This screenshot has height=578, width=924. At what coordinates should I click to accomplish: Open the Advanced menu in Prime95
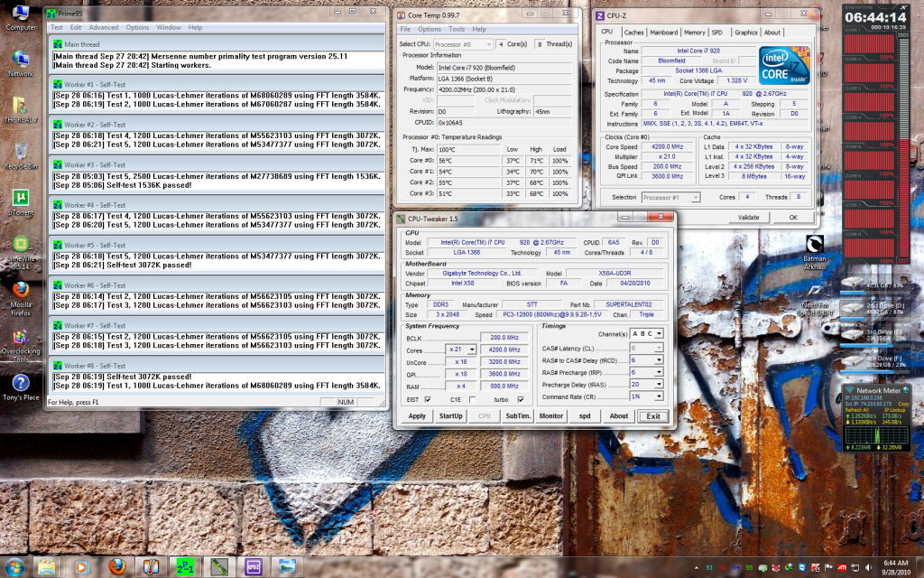click(x=103, y=28)
